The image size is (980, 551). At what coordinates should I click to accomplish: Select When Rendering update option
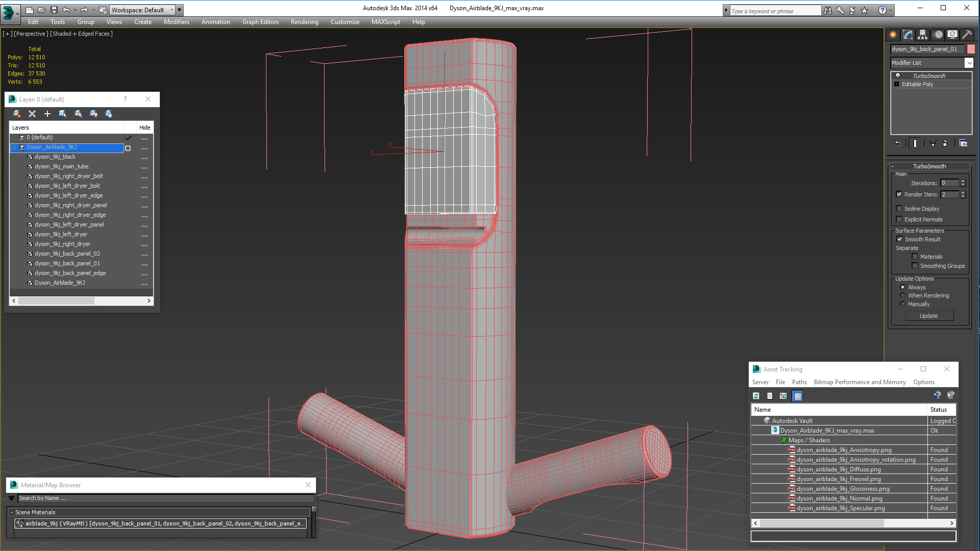click(902, 295)
